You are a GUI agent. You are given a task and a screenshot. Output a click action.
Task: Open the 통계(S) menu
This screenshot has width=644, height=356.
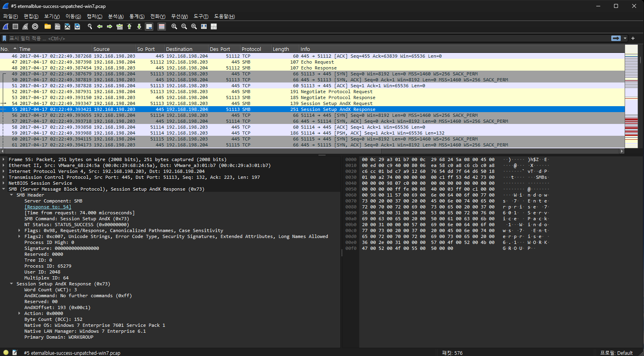(x=137, y=16)
